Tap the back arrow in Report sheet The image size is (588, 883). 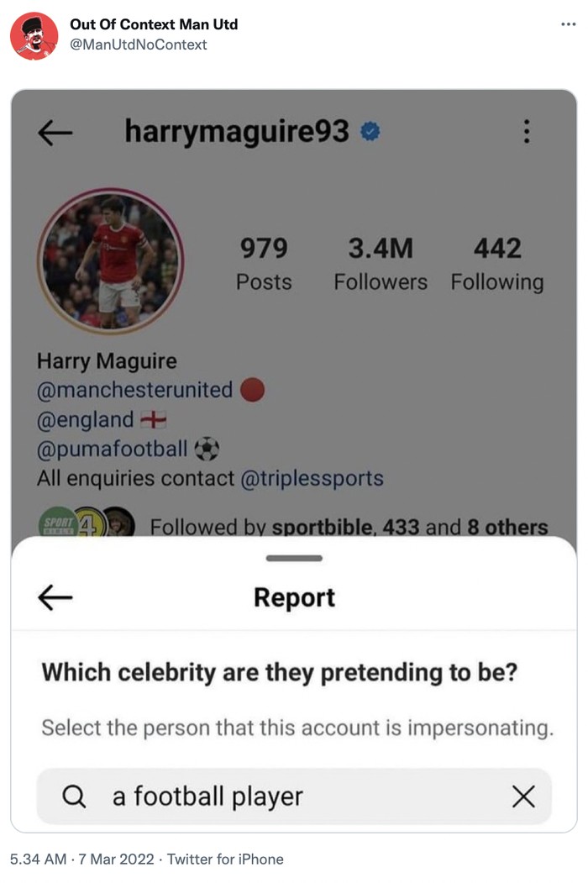click(55, 597)
